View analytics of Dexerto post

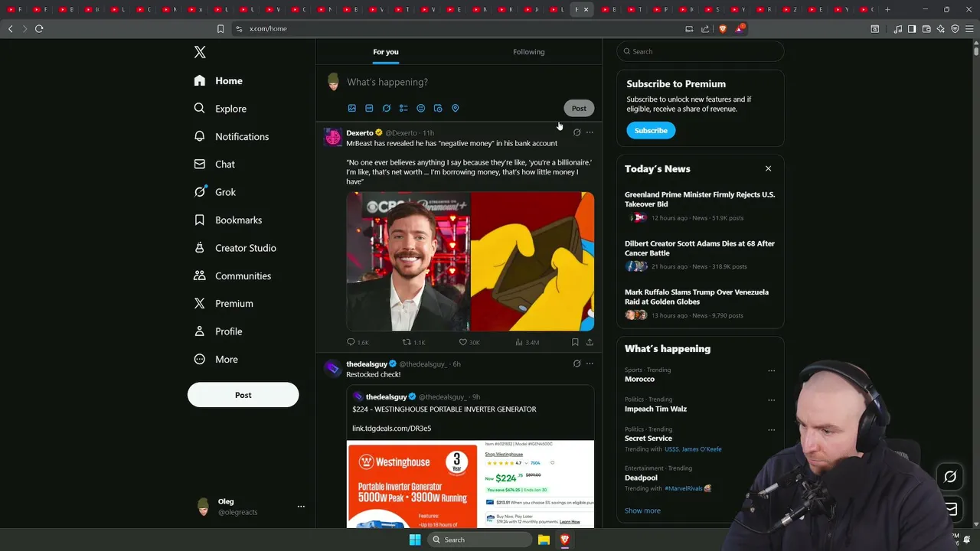click(x=527, y=342)
